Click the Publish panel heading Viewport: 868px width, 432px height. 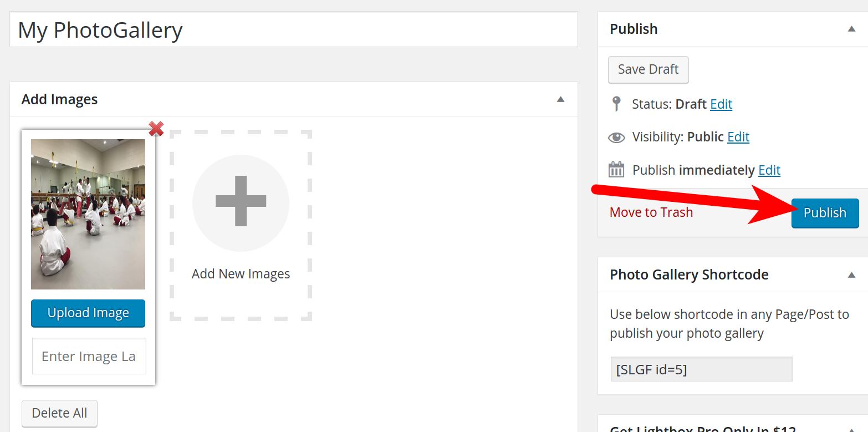[634, 29]
